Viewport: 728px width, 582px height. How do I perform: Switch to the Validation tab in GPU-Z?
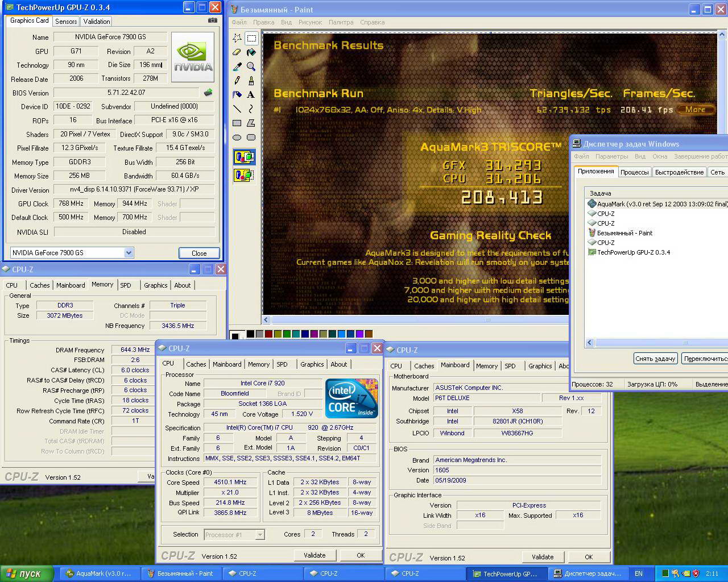pyautogui.click(x=97, y=22)
